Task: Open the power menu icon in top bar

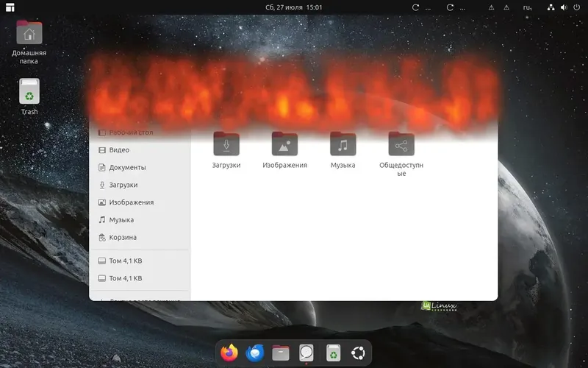Action: (577, 7)
